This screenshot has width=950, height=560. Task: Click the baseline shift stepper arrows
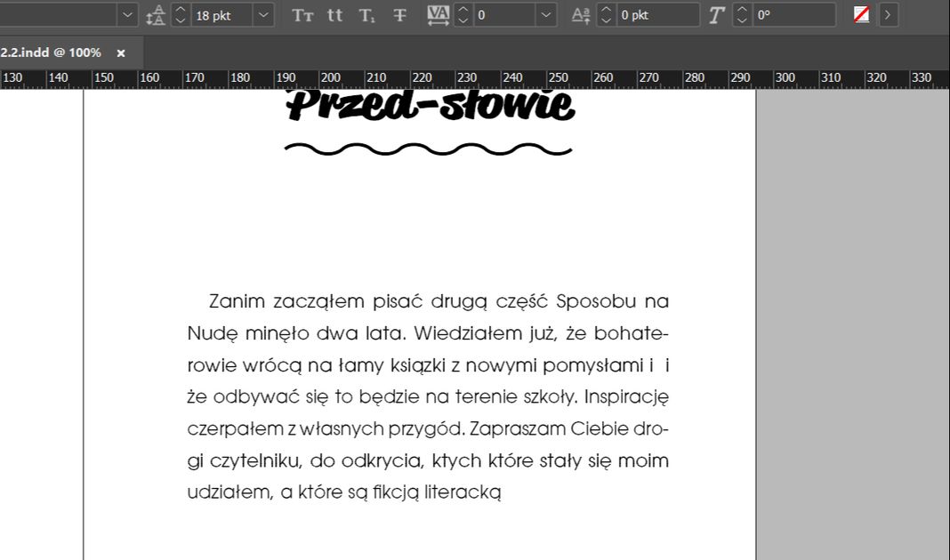(606, 15)
